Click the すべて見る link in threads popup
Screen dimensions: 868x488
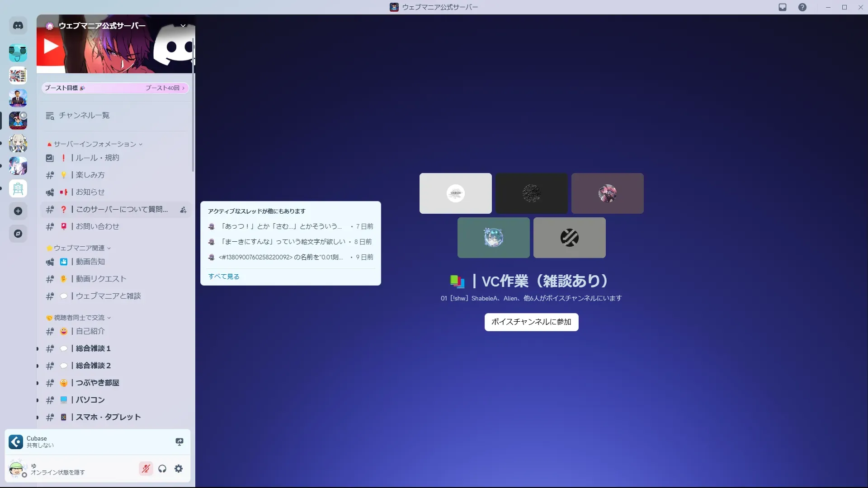(224, 277)
